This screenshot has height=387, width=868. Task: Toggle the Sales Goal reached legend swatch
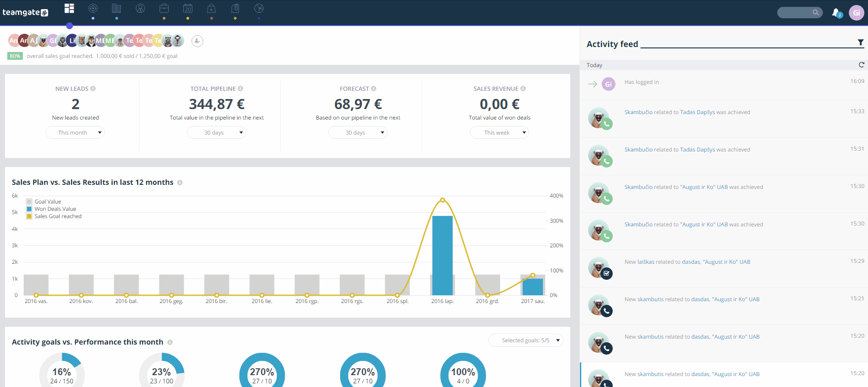[29, 216]
